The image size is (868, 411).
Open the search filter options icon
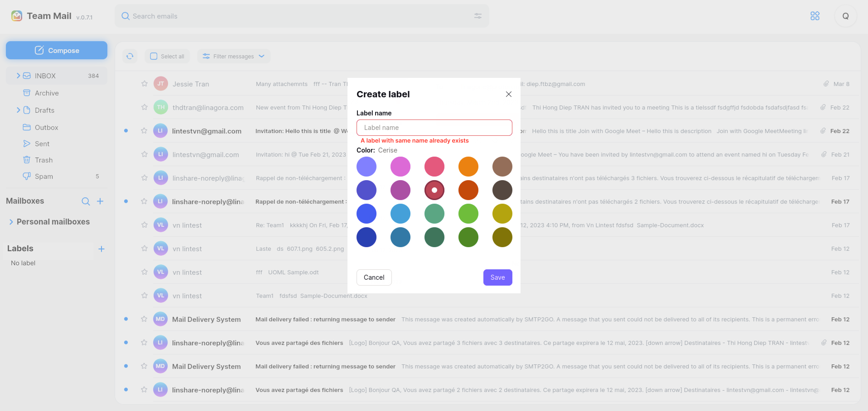pos(478,16)
